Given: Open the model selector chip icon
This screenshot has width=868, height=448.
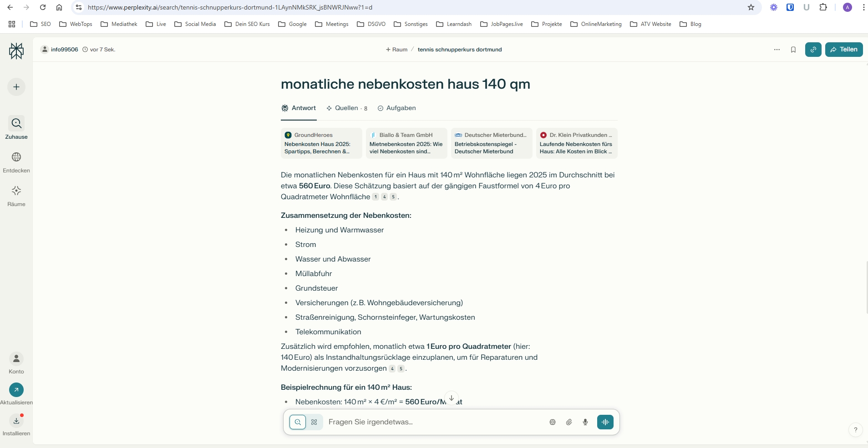Looking at the screenshot, I should [553, 422].
